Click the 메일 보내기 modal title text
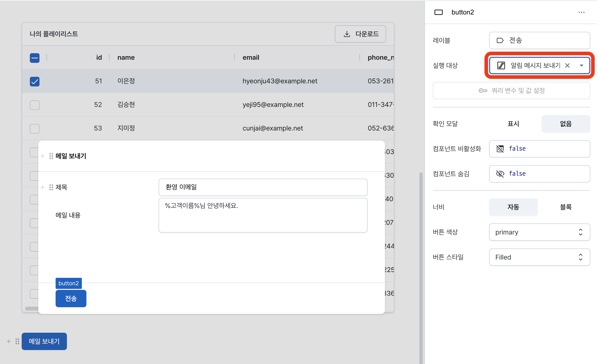 pos(71,156)
